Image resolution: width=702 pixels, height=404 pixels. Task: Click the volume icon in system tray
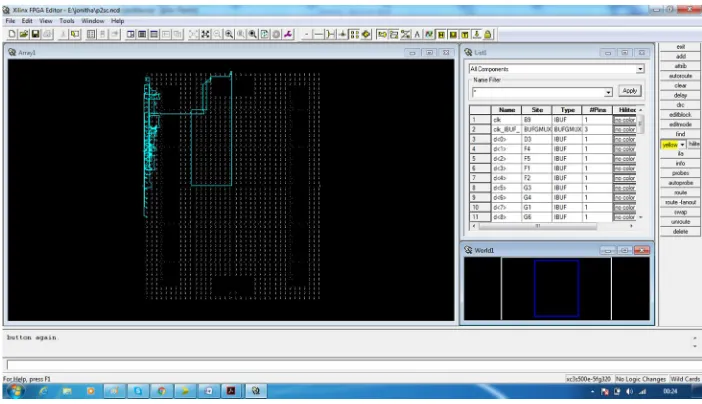click(630, 391)
